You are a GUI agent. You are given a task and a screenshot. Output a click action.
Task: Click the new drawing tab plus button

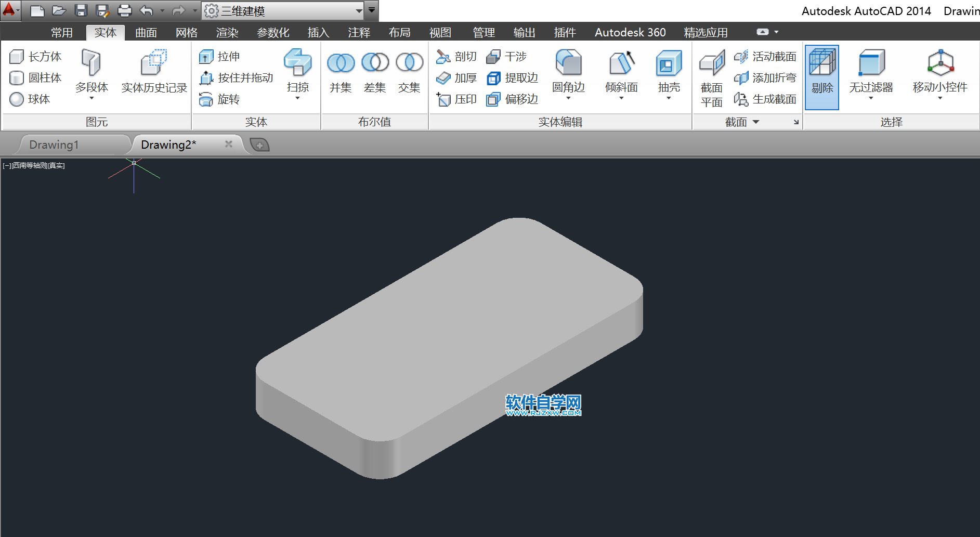259,145
